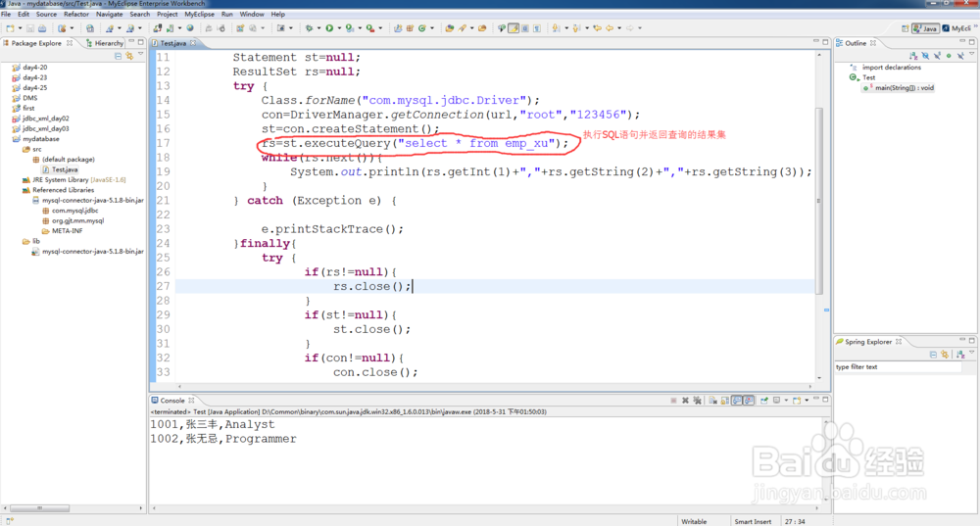This screenshot has width=980, height=526.
Task: Open Outline view menu triangle
Action: point(972,54)
